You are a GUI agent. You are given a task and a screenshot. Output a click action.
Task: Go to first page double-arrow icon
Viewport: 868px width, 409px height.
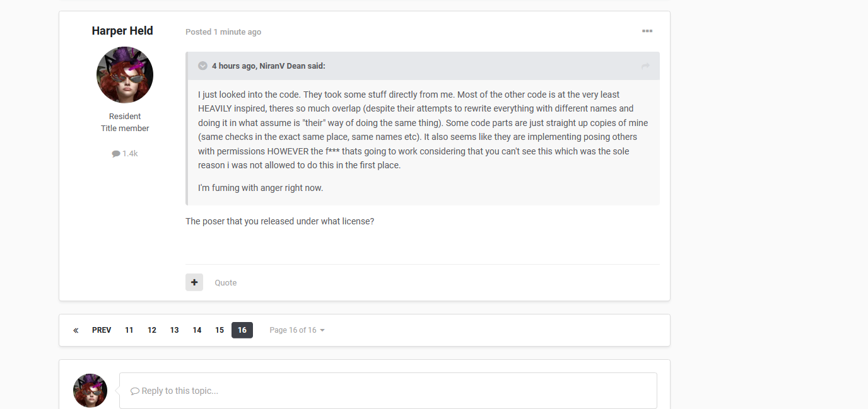76,330
